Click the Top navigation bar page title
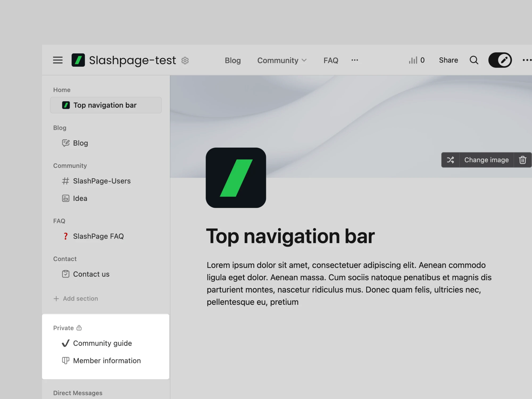 click(290, 236)
